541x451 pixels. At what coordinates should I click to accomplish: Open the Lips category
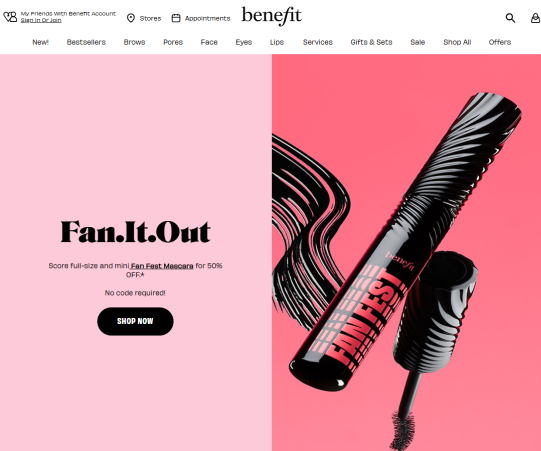coord(277,42)
